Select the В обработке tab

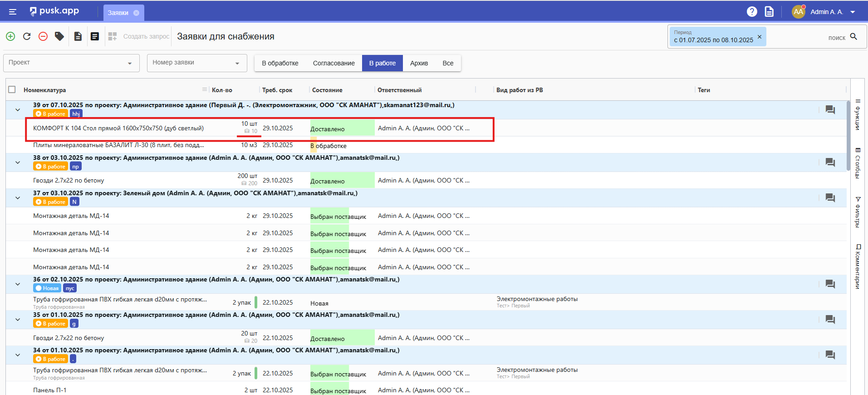[280, 63]
